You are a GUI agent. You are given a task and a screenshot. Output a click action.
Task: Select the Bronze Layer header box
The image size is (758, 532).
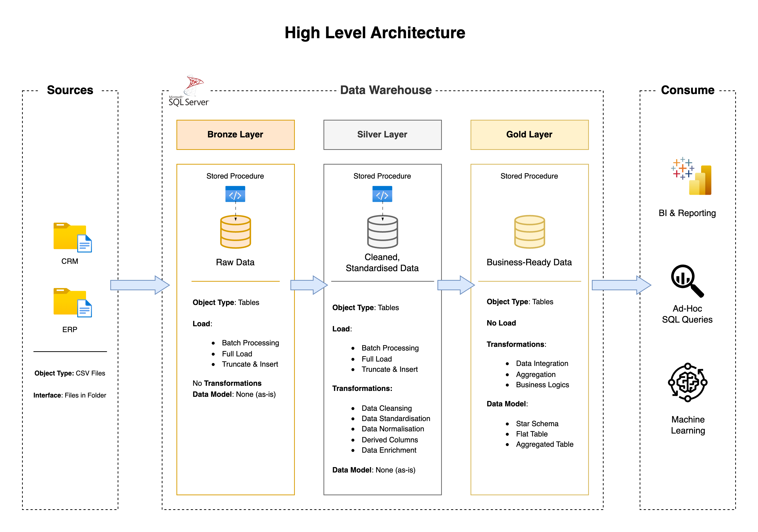tap(236, 135)
